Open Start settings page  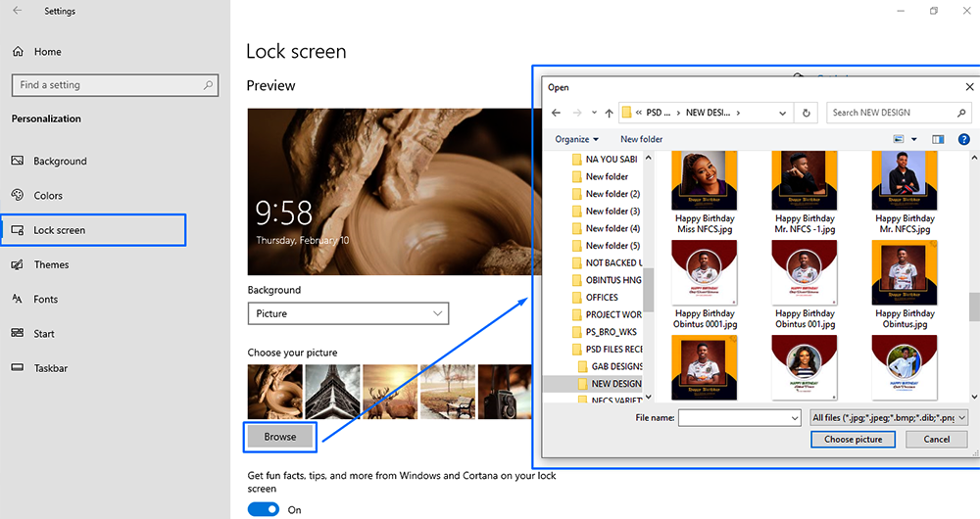click(33, 334)
